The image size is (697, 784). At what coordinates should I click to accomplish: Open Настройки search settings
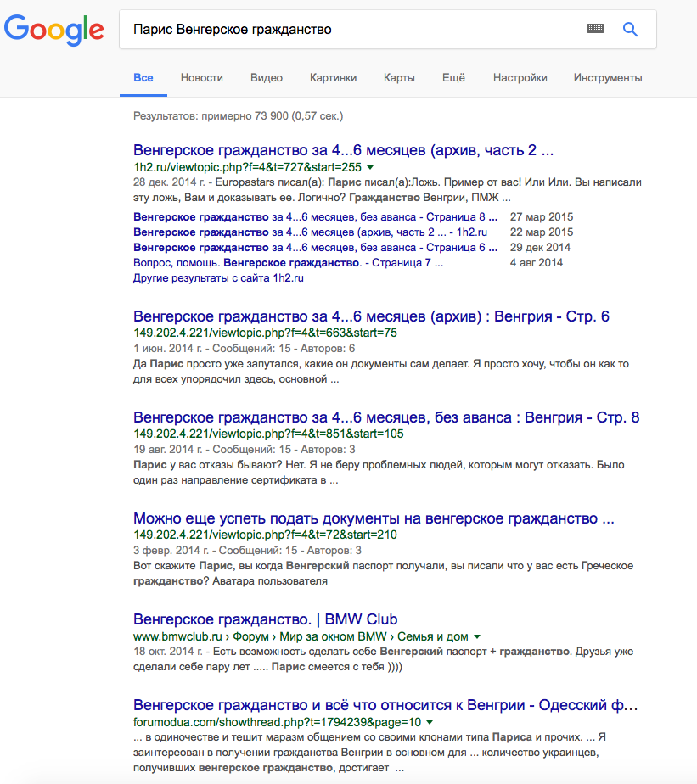520,78
